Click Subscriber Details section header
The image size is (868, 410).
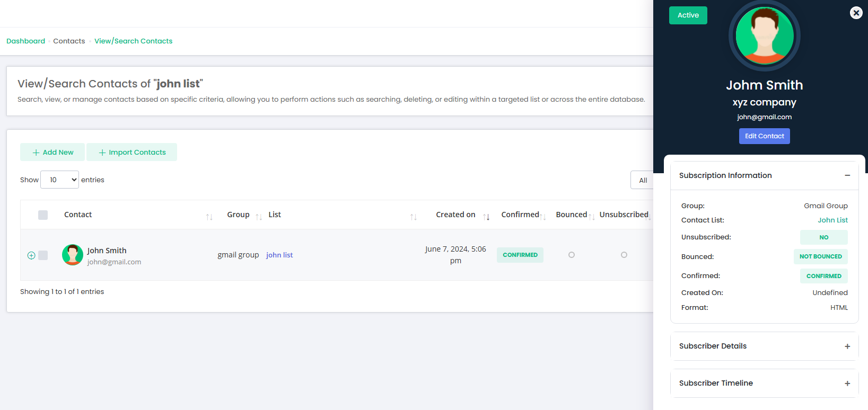click(765, 346)
